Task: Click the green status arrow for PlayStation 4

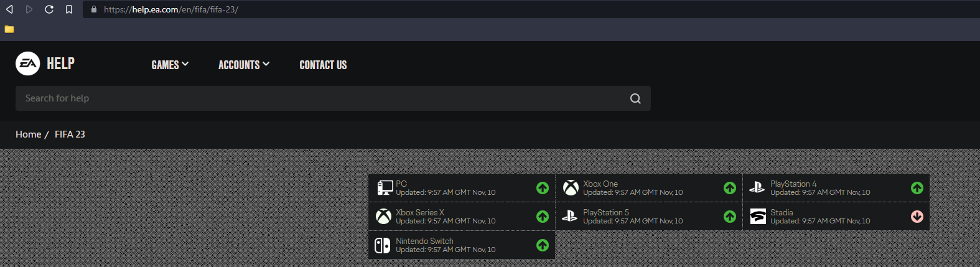Action: tap(917, 188)
